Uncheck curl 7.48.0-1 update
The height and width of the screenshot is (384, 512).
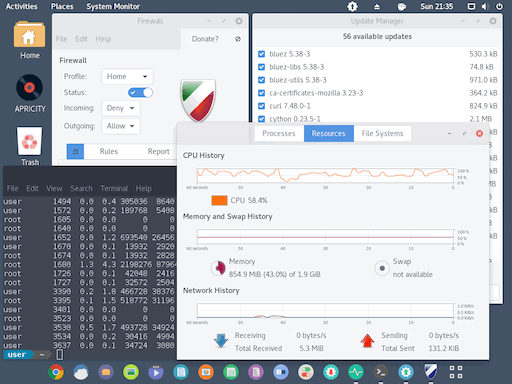tap(262, 106)
